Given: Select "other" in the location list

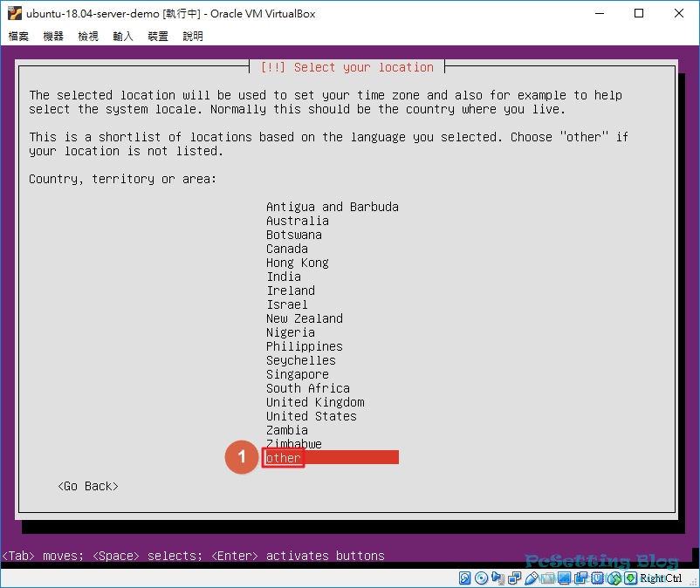Looking at the screenshot, I should tap(284, 458).
